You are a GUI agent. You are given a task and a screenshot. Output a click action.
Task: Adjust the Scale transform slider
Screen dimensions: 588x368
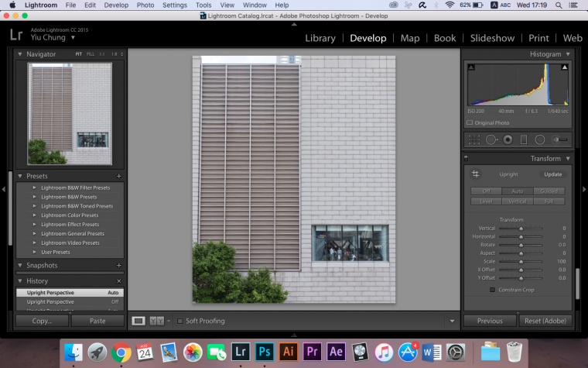(x=521, y=261)
